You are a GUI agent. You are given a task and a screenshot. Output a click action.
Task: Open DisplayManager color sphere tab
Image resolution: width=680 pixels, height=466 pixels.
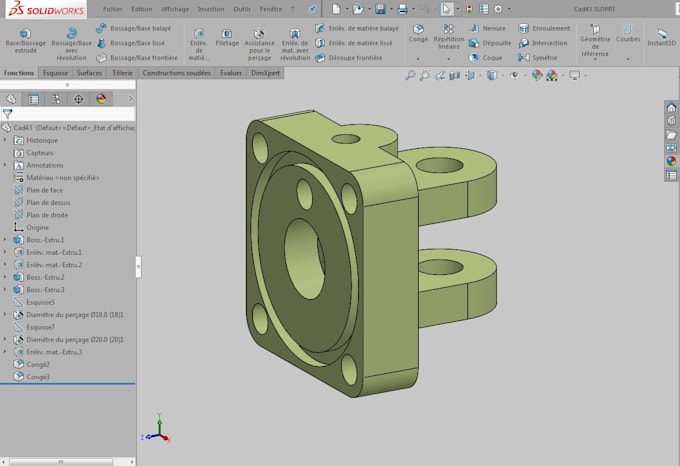[101, 99]
